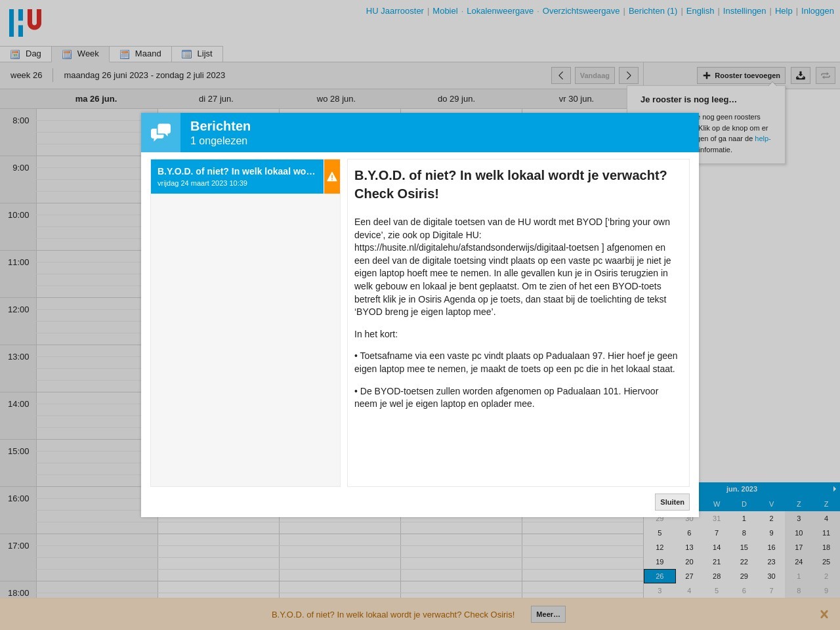Select 26 in the mini calendar
The height and width of the screenshot is (630, 840).
coord(660,576)
